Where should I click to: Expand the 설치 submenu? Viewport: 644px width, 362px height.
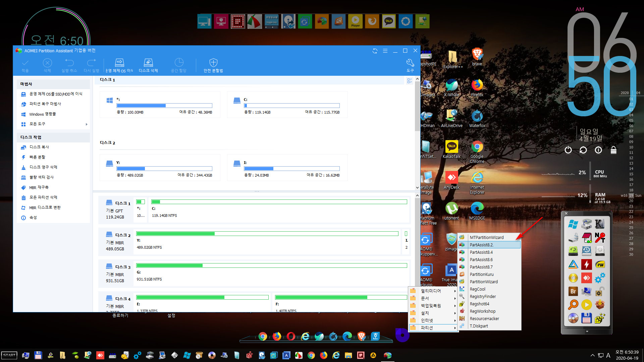point(433,313)
